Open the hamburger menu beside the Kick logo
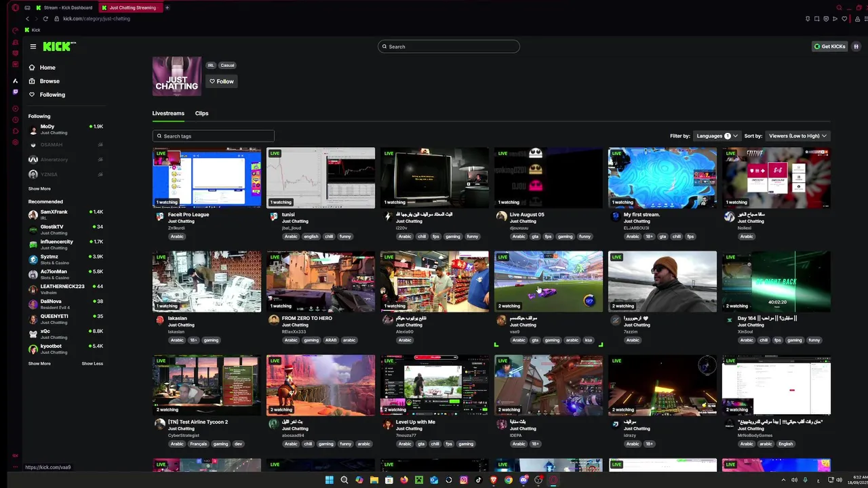The height and width of the screenshot is (488, 868). click(x=33, y=46)
